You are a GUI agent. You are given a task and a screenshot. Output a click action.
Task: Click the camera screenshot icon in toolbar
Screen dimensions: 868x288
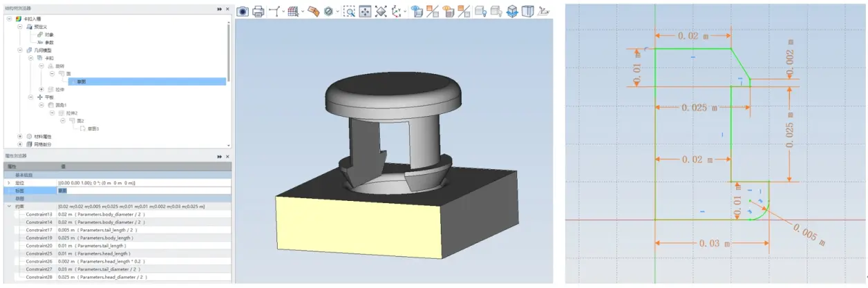(243, 11)
